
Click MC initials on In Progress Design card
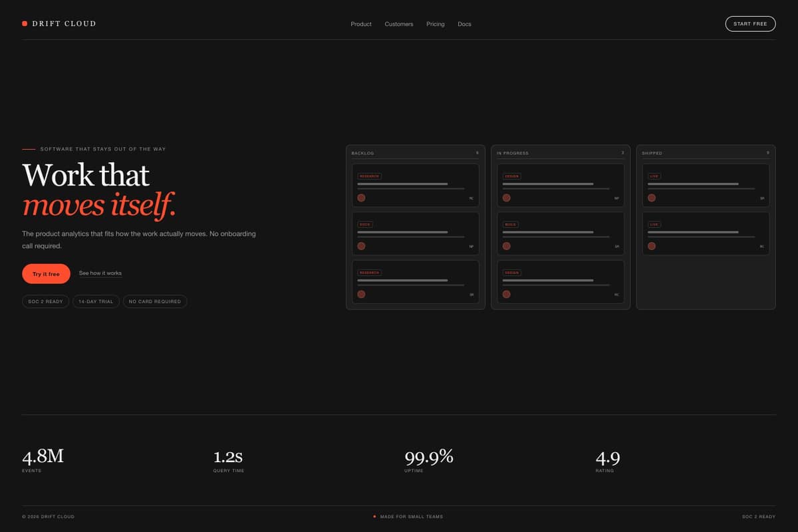coord(616,295)
